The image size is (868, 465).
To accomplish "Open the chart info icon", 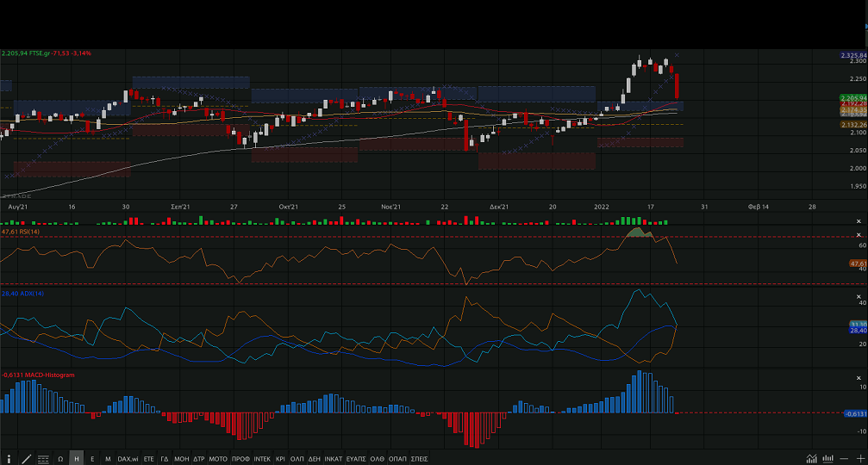I will [9, 459].
